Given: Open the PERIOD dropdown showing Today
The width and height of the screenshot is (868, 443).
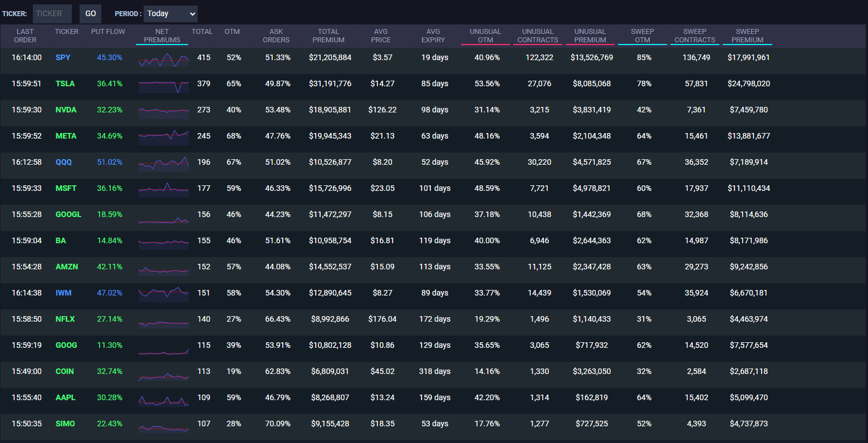Looking at the screenshot, I should pos(170,13).
